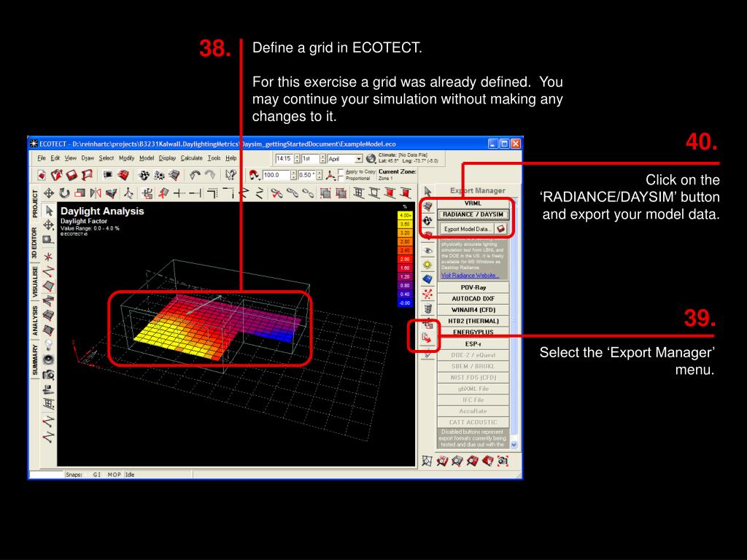The width and height of the screenshot is (747, 560).
Task: Open the Tools menu
Action: coord(214,158)
